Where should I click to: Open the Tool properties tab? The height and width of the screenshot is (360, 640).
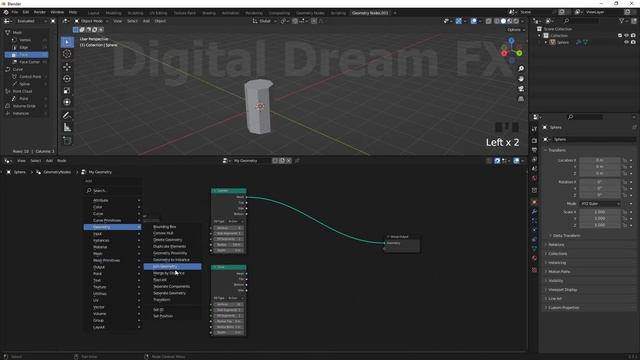[534, 129]
